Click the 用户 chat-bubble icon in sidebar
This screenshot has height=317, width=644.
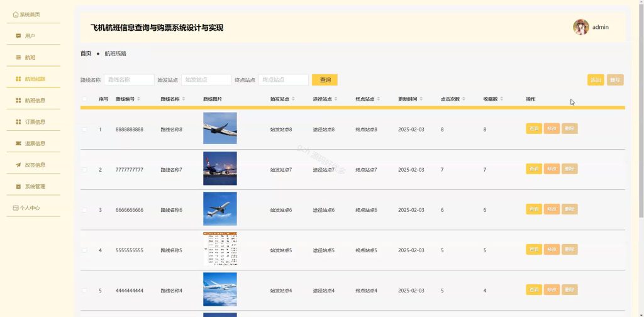[x=18, y=36]
